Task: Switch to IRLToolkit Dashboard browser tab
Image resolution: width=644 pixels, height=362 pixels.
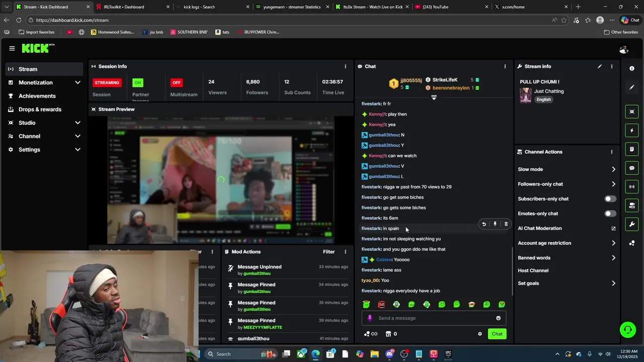Action: (x=132, y=7)
